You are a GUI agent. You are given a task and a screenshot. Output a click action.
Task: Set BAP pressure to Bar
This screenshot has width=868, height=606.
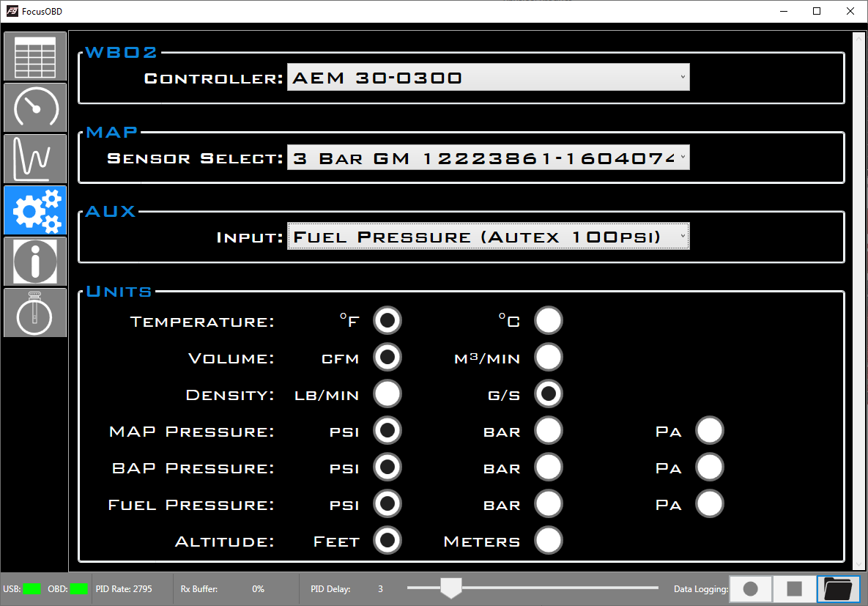[x=548, y=467]
